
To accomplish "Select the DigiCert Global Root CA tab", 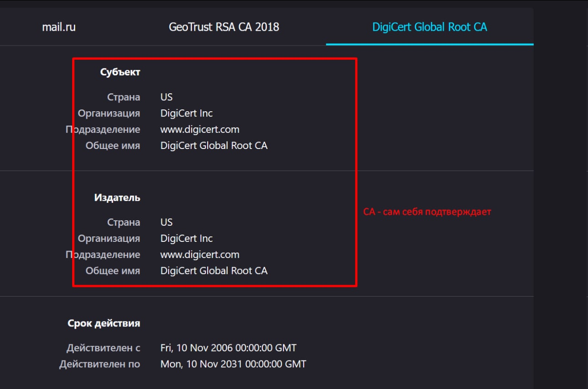I will click(430, 27).
